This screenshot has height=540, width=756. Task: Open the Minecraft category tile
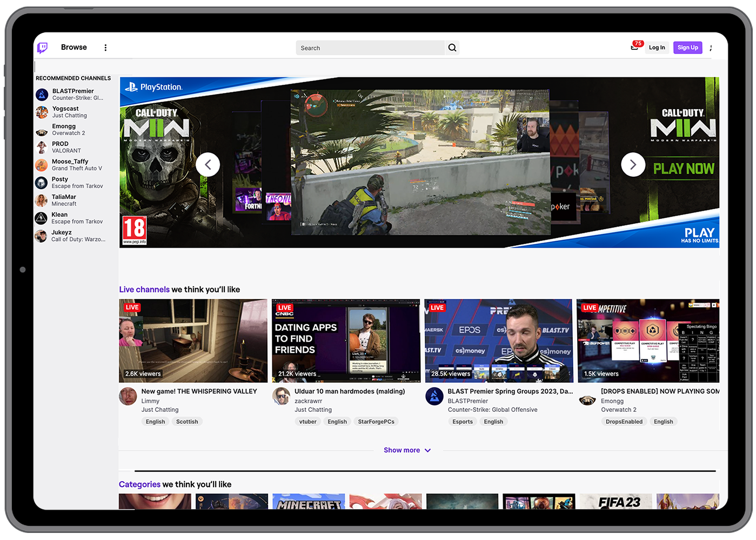click(x=308, y=502)
